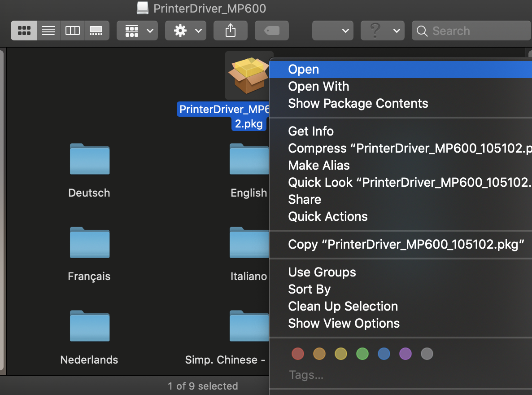Click the Tags... input field
The width and height of the screenshot is (532, 395).
(x=306, y=375)
